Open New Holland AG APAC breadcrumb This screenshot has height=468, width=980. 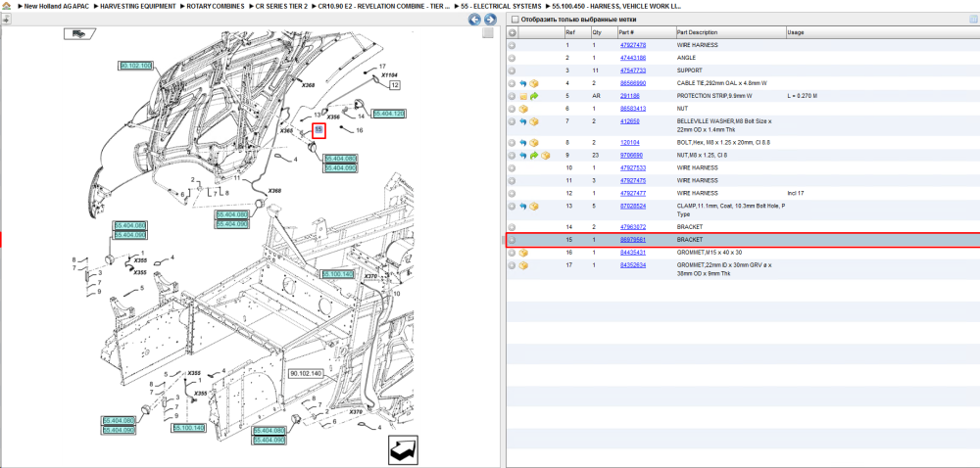click(55, 6)
